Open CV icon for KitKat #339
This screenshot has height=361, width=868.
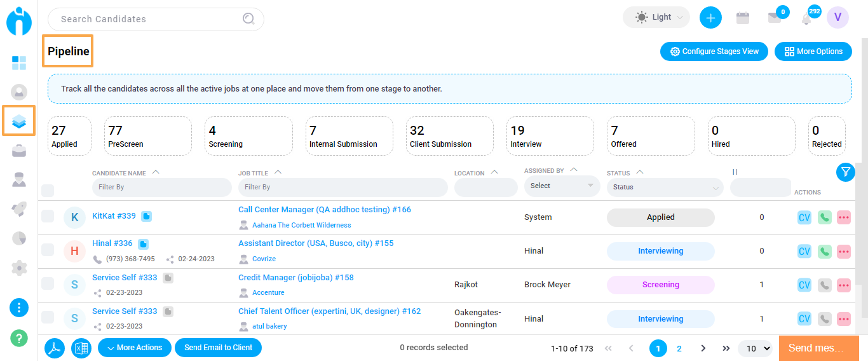point(804,217)
